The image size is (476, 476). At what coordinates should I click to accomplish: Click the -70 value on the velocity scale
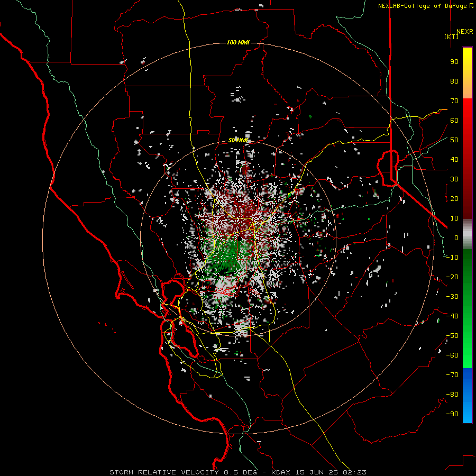pyautogui.click(x=452, y=375)
